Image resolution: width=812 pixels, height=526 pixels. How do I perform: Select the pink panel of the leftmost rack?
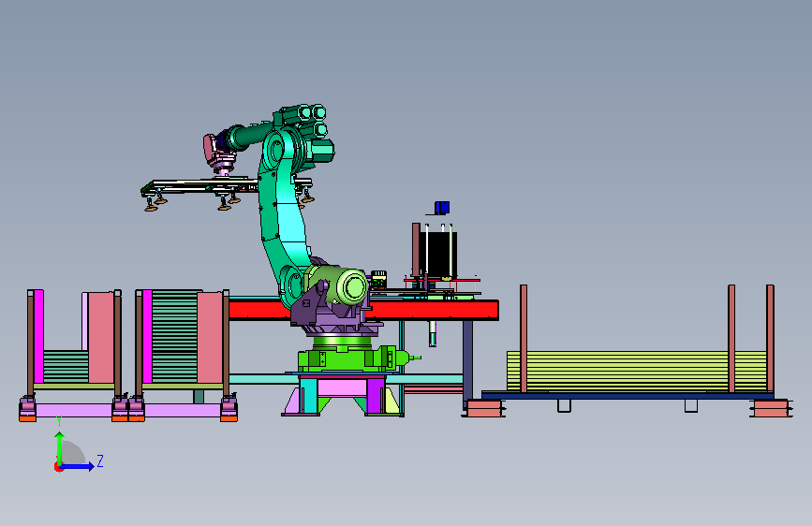pyautogui.click(x=101, y=338)
